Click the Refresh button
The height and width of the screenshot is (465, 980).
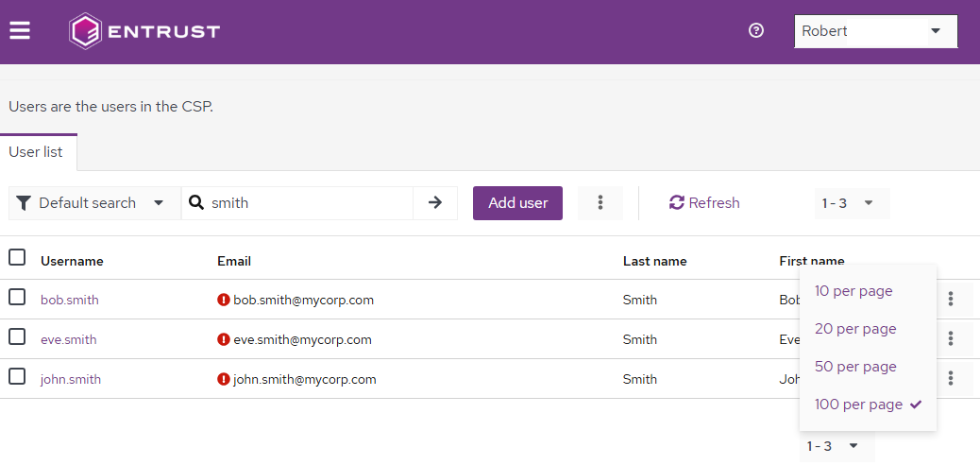click(x=704, y=203)
